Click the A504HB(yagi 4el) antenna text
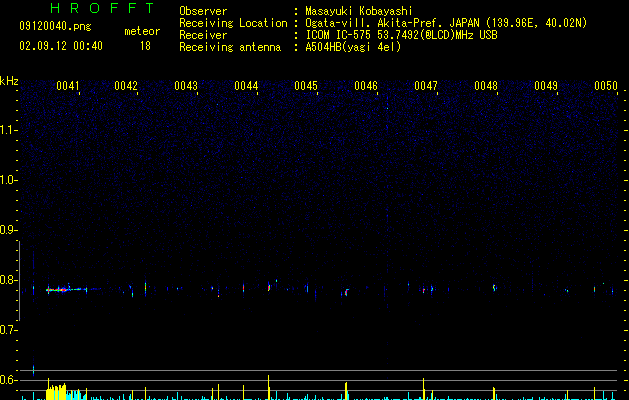The width and height of the screenshot is (629, 400). click(353, 47)
